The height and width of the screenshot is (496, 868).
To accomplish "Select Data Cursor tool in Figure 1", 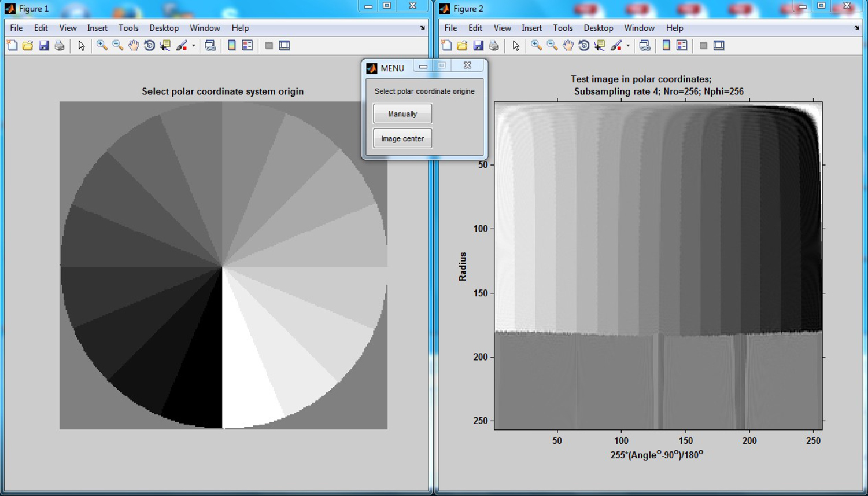I will pyautogui.click(x=165, y=46).
